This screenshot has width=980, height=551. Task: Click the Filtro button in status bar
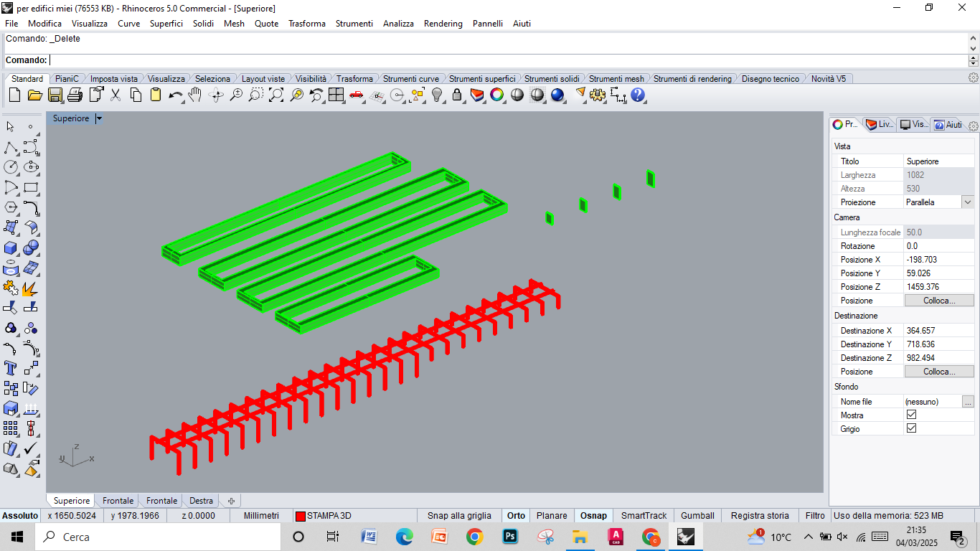coord(815,515)
